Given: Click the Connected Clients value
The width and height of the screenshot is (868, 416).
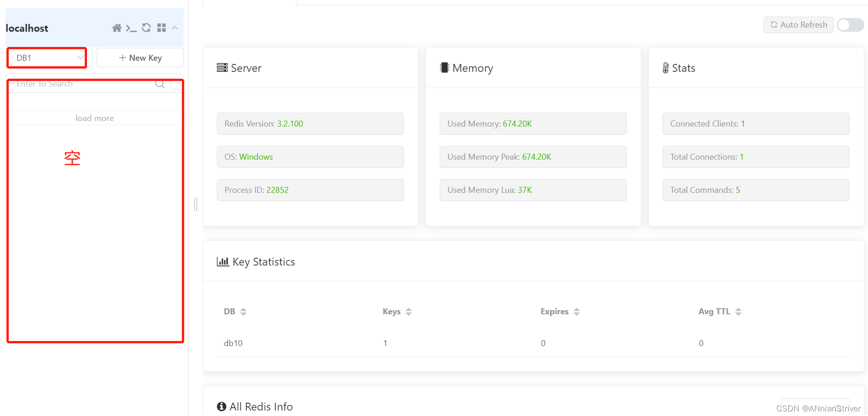Looking at the screenshot, I should pos(743,124).
